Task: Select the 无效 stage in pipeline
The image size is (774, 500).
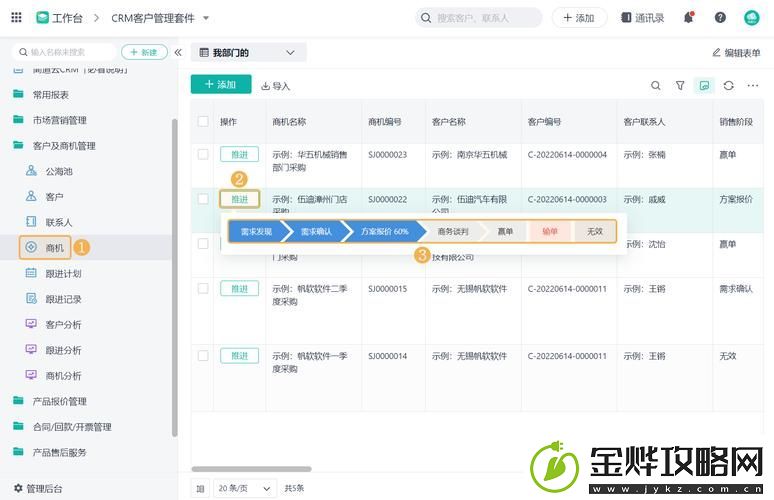Action: point(595,231)
